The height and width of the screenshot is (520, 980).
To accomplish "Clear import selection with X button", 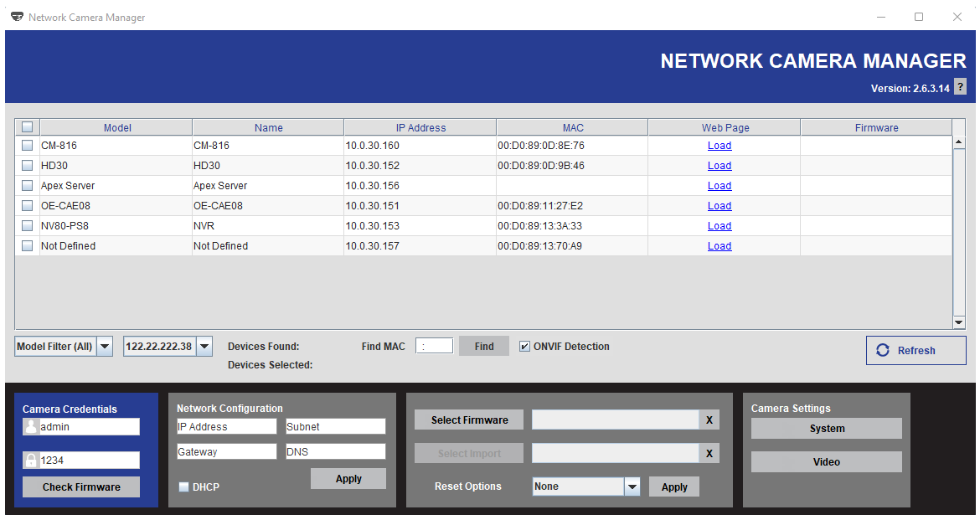I will pos(709,453).
